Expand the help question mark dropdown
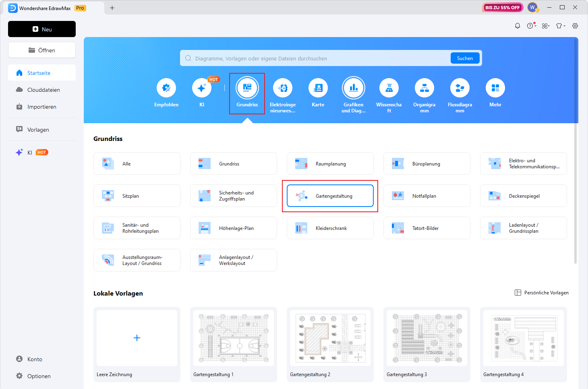 point(531,26)
